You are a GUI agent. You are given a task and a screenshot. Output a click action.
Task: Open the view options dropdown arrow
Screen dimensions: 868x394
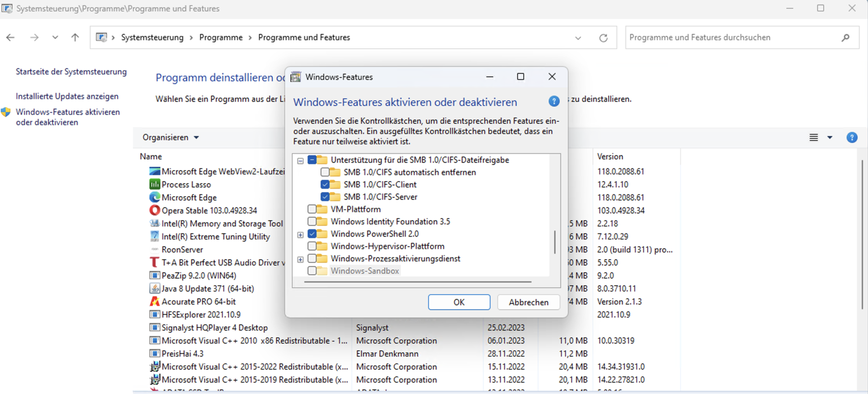click(830, 138)
